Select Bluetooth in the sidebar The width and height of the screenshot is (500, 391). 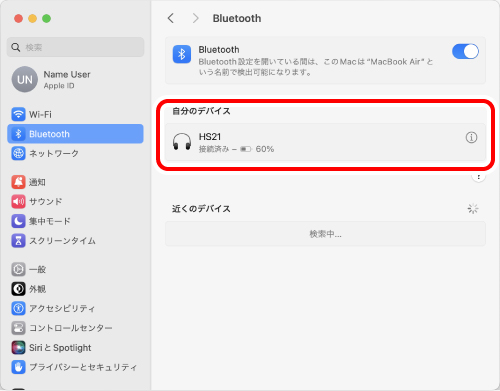[75, 134]
